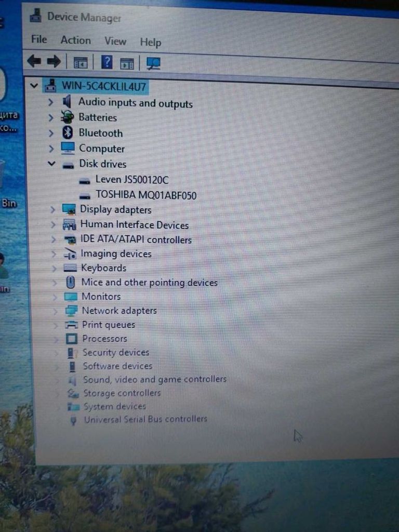
Task: Click the blue Help question mark icon
Action: coord(107,62)
